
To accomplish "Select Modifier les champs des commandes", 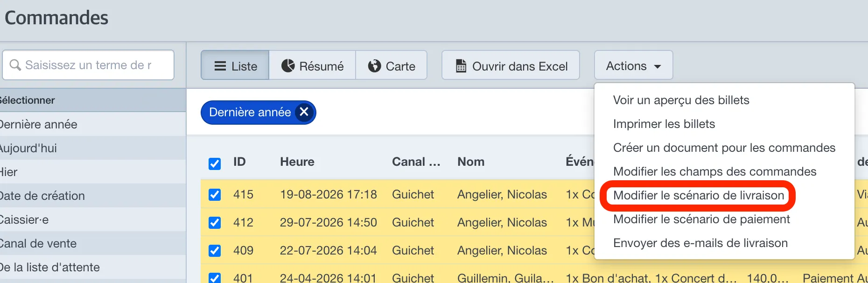I will click(714, 171).
